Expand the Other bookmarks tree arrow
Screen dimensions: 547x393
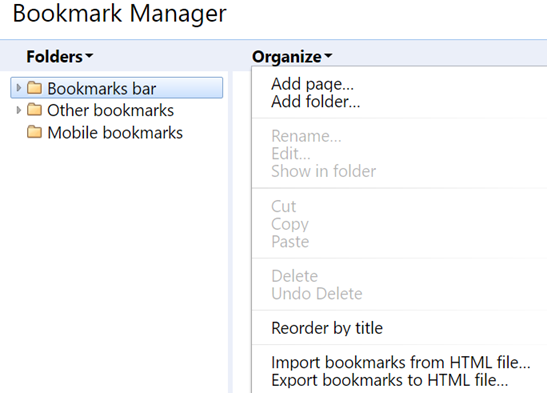pos(19,110)
